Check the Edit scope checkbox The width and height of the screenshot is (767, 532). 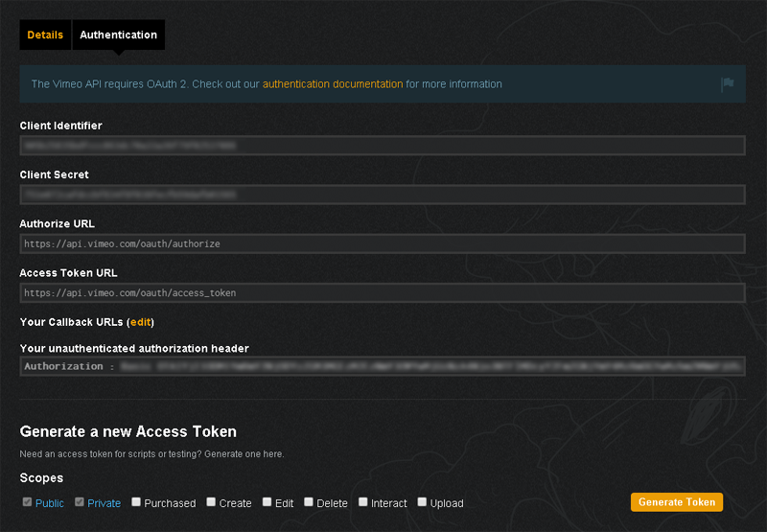(267, 501)
